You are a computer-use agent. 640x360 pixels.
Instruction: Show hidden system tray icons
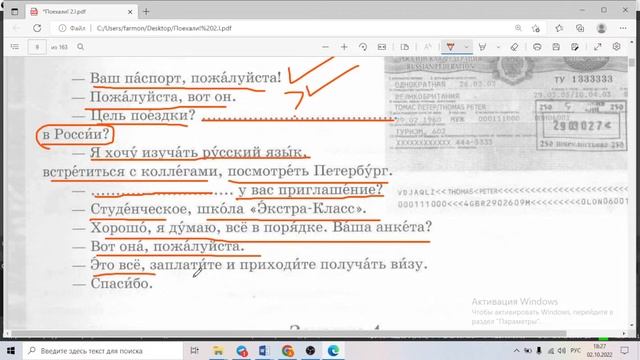[516, 351]
